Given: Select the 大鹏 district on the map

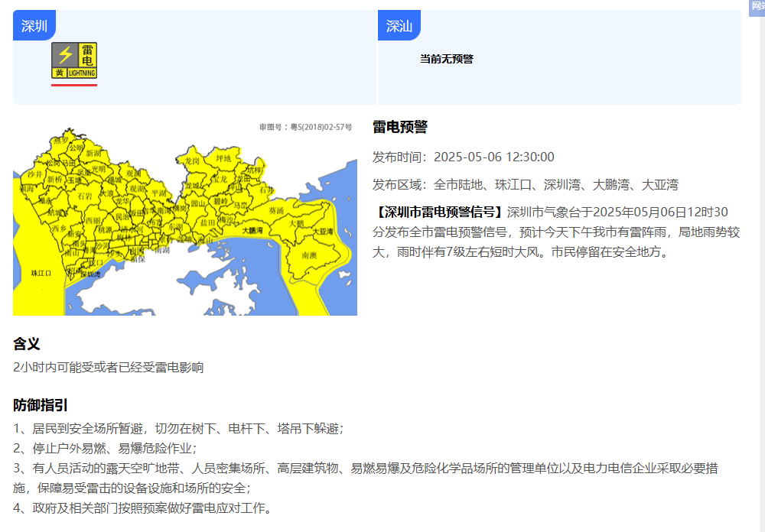Looking at the screenshot, I should tap(297, 223).
